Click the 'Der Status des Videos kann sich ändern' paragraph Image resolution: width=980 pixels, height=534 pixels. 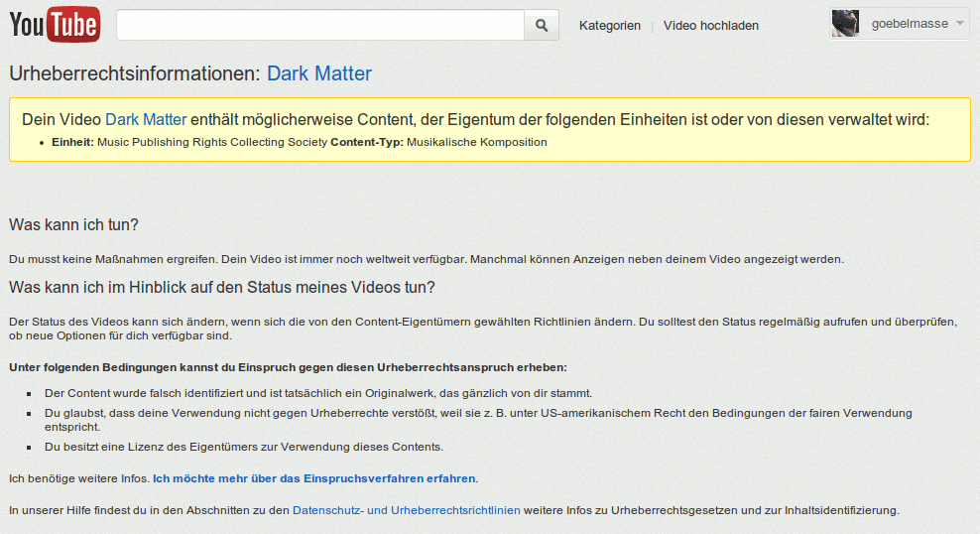click(483, 329)
